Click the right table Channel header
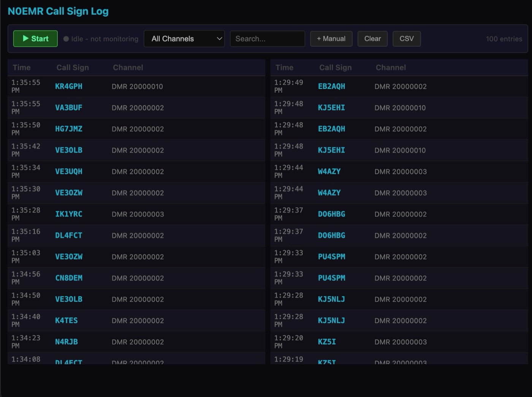Screen dimensions: 532x397 click(x=391, y=68)
